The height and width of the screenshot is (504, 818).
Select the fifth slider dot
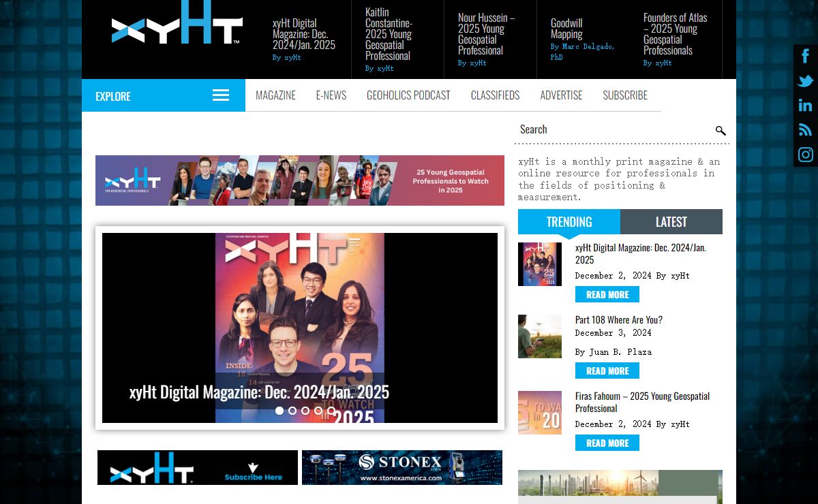[331, 411]
